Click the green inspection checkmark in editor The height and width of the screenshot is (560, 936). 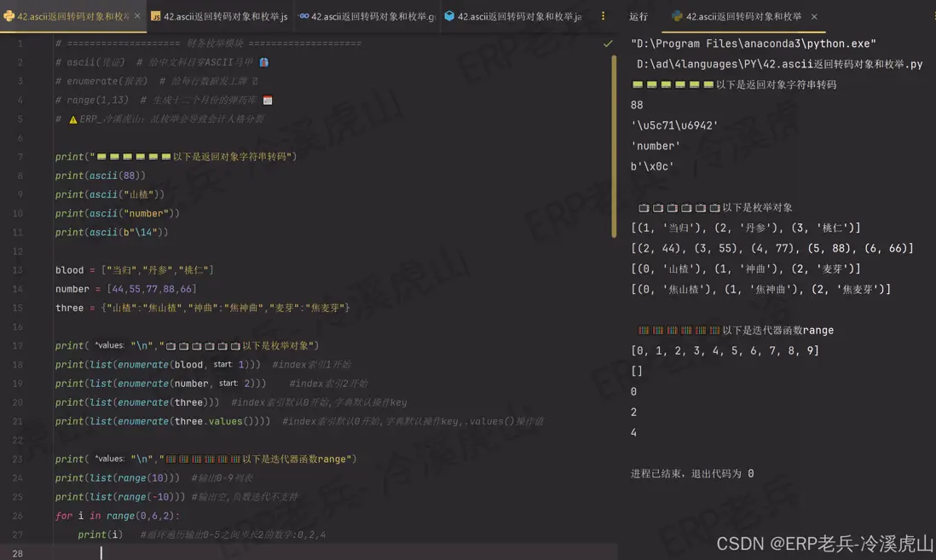608,43
